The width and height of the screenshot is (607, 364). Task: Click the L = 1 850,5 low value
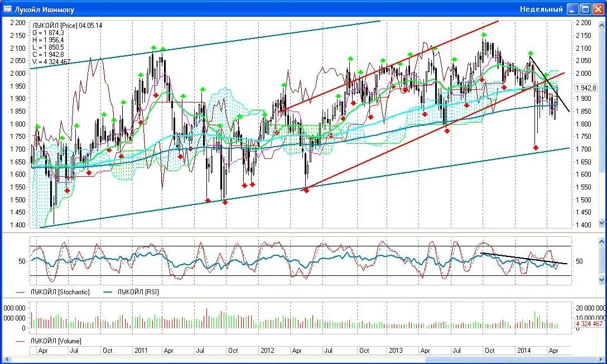click(x=49, y=47)
